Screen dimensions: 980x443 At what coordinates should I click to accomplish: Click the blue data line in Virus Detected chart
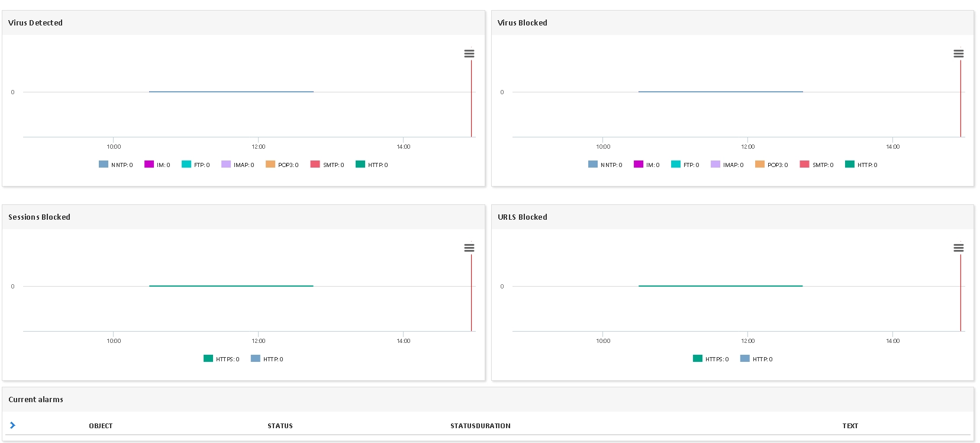point(231,92)
